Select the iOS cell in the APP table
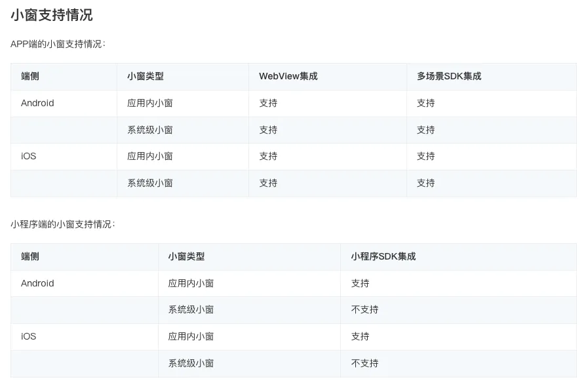 (29, 156)
